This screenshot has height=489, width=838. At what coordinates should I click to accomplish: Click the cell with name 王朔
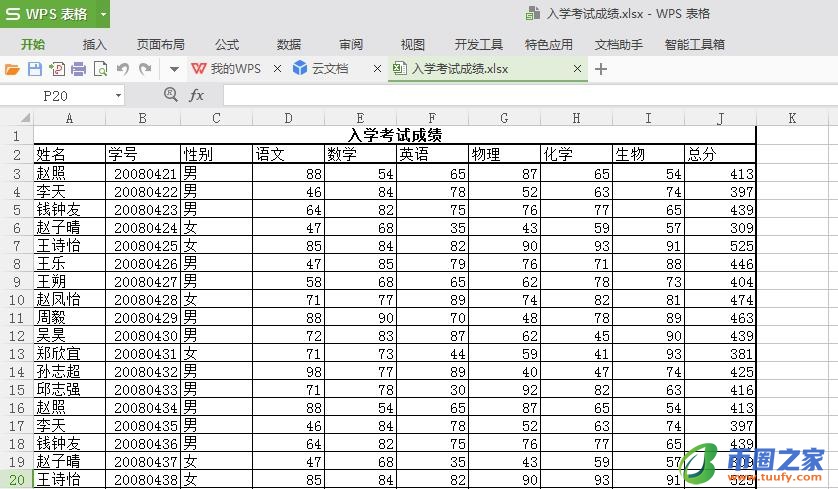69,281
